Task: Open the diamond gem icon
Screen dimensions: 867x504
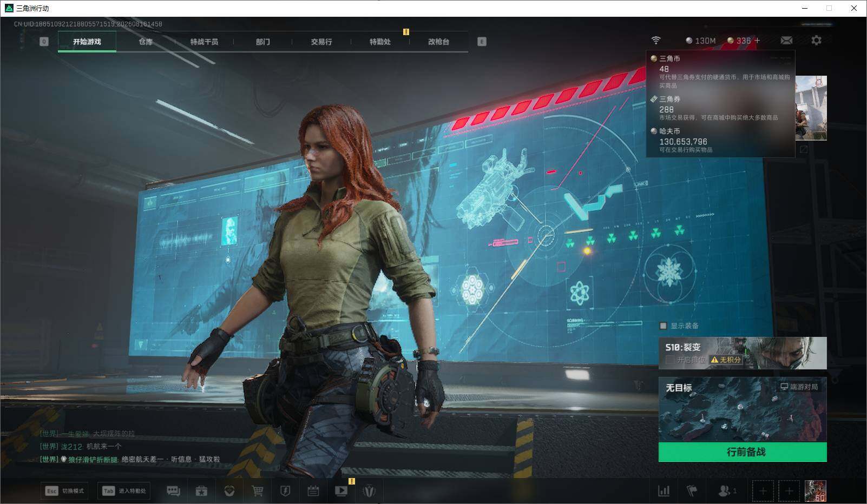Action: point(229,491)
